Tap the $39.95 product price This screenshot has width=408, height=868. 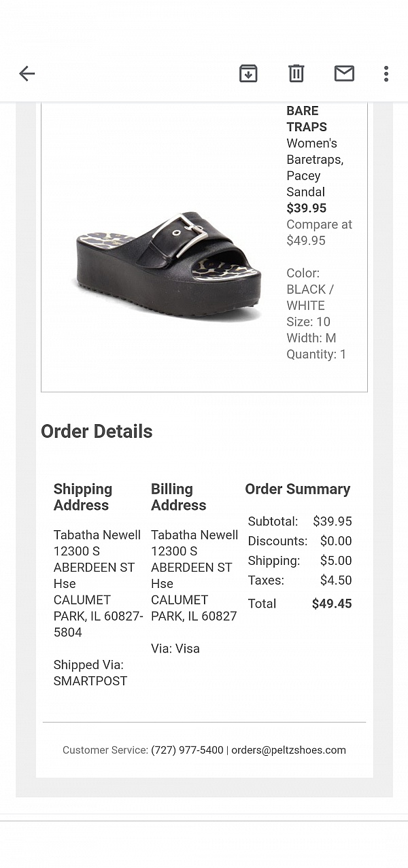[307, 208]
